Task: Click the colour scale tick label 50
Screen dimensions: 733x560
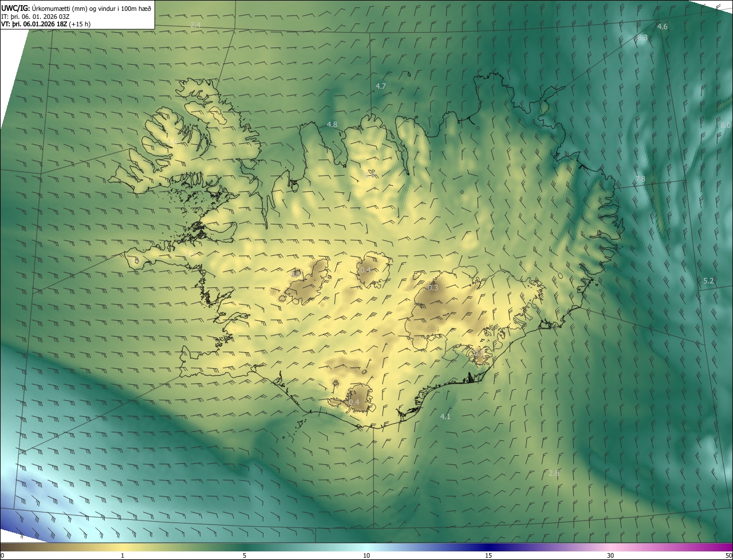Action: (x=728, y=556)
